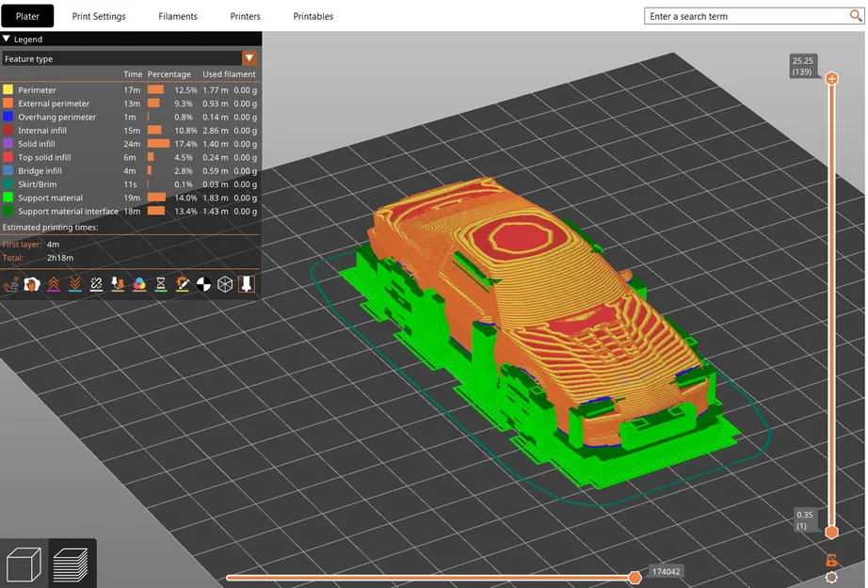The width and height of the screenshot is (868, 588).
Task: Toggle color changes marker display
Action: pyautogui.click(x=140, y=284)
